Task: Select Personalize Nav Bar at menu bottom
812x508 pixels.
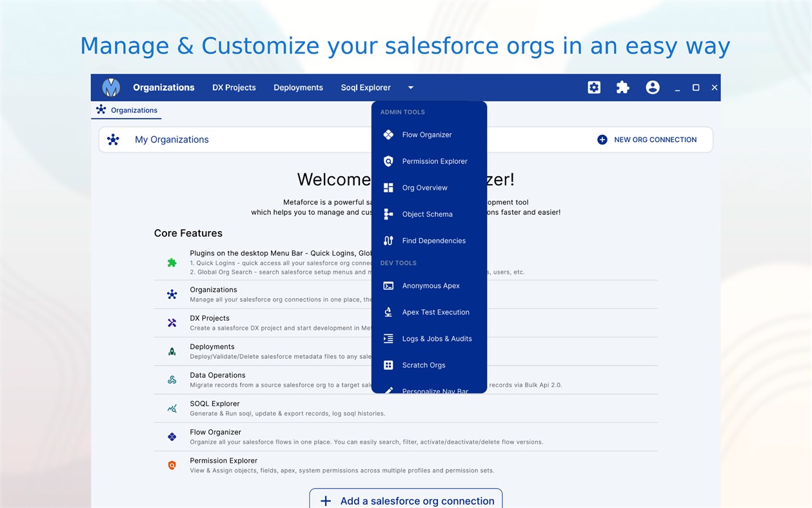Action: (x=433, y=389)
